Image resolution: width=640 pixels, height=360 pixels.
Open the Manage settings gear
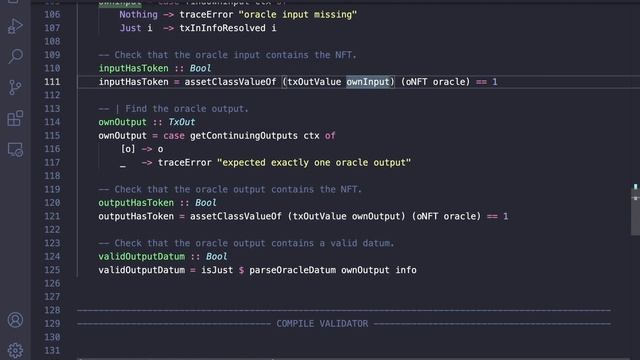pyautogui.click(x=15, y=350)
